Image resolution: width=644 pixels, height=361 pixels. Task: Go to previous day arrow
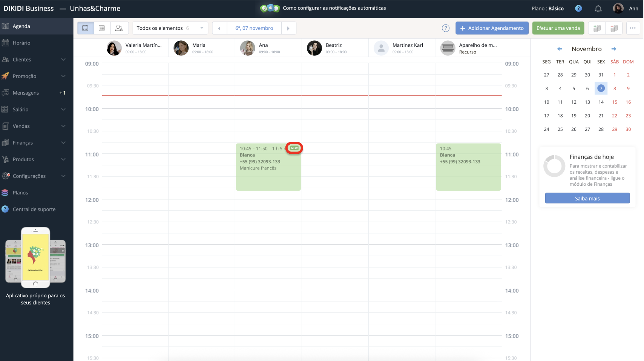(x=219, y=28)
